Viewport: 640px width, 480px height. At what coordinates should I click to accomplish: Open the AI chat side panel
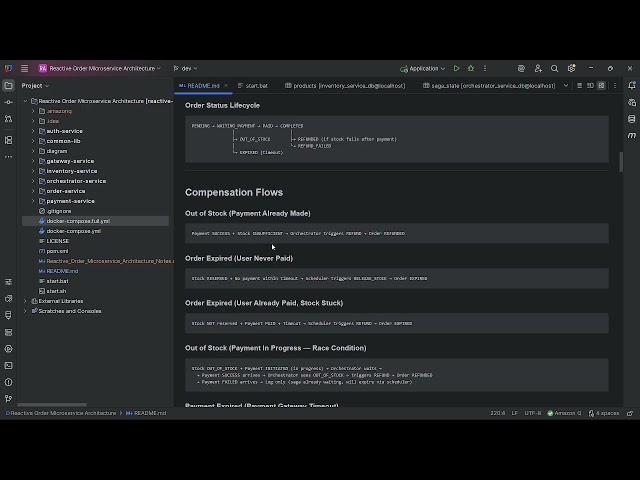(632, 102)
